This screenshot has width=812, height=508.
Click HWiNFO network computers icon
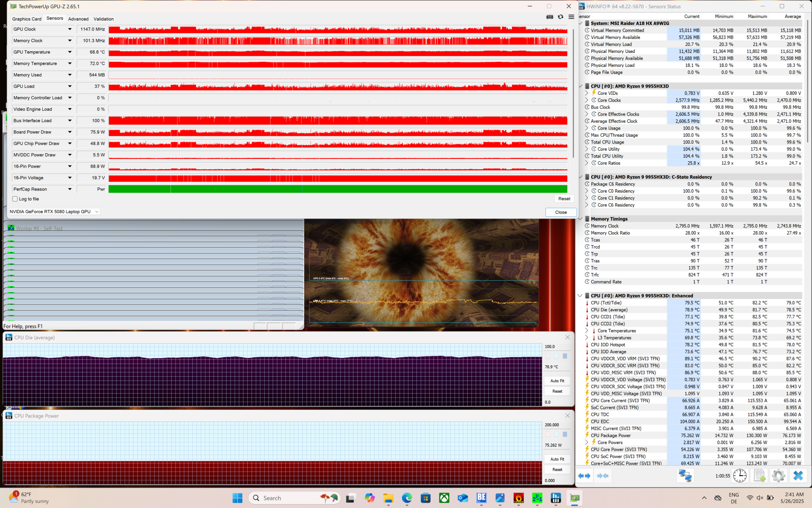point(685,476)
